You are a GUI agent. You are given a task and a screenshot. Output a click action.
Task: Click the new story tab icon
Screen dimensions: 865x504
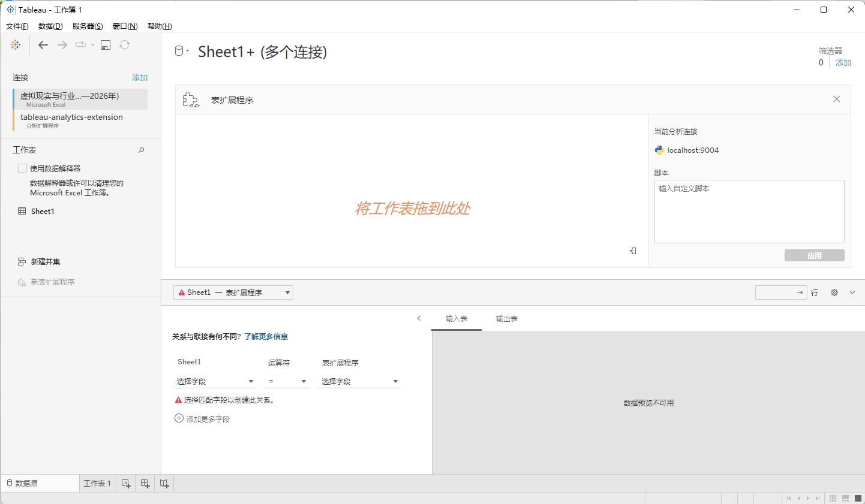164,484
